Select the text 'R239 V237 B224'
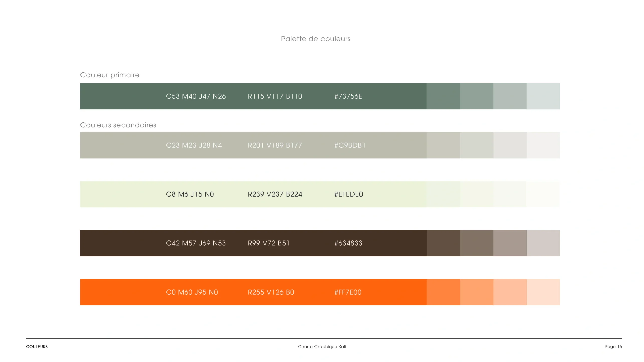This screenshot has height=362, width=644. [275, 194]
